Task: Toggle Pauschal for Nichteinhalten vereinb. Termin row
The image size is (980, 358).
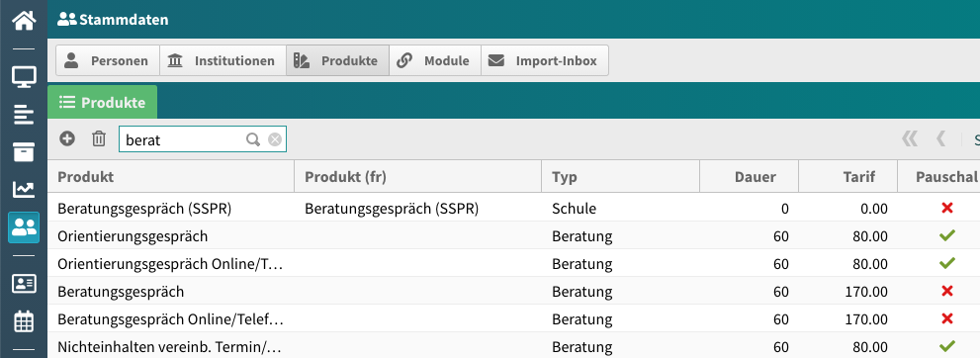Action: point(947,345)
